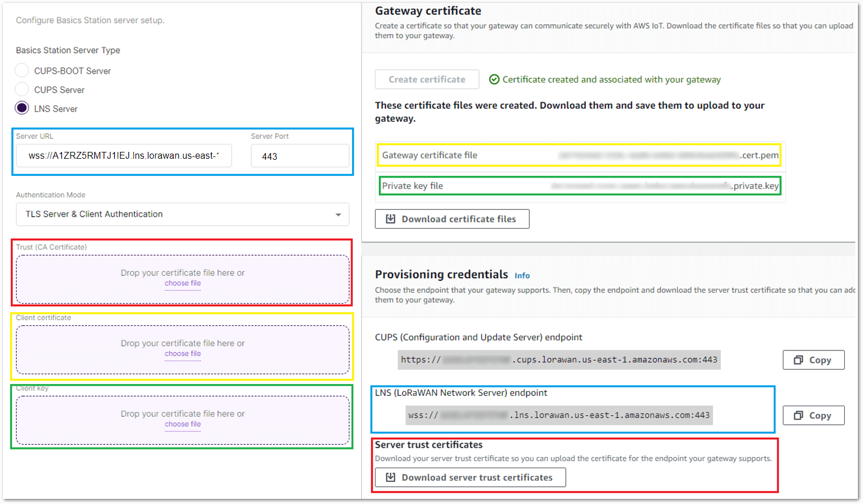Screen dimensions: 863x504
Task: Click choose file under Trust (CA Certificate)
Action: (x=183, y=283)
